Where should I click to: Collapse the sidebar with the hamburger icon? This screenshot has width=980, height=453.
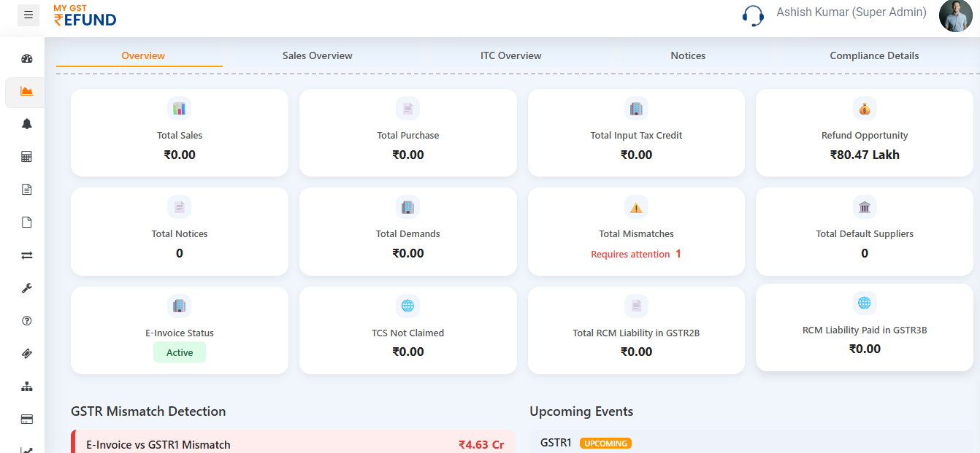point(28,15)
